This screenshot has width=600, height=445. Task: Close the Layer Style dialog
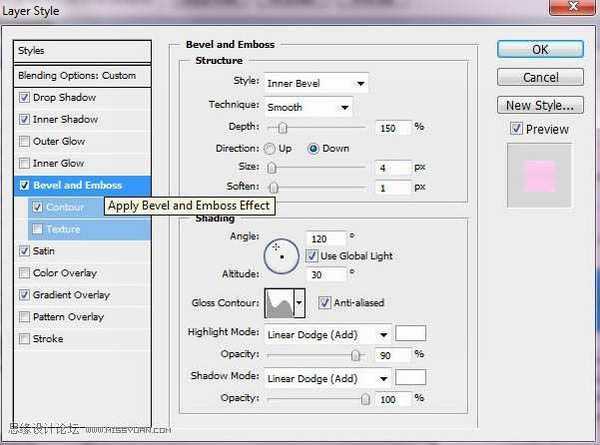[584, 11]
